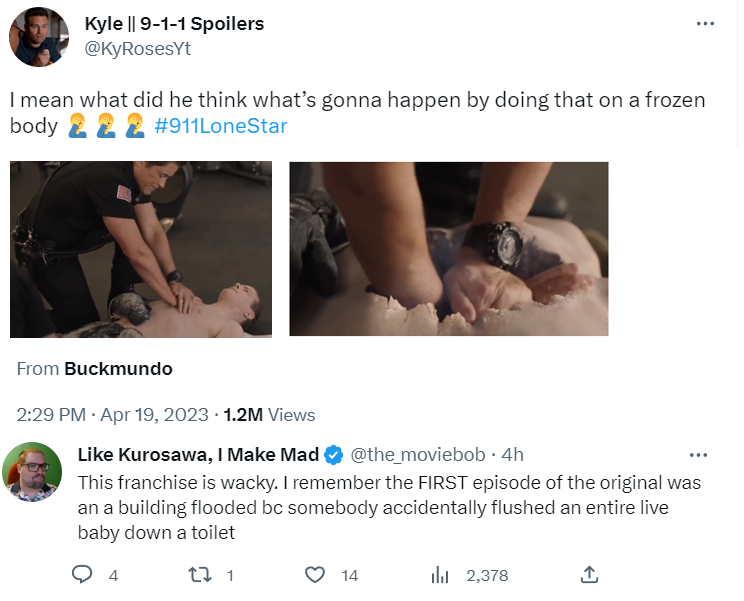Click the tweet timestamp 2:29 PM Apr 19, 2023
Viewport: 744px width, 601px height.
(113, 414)
